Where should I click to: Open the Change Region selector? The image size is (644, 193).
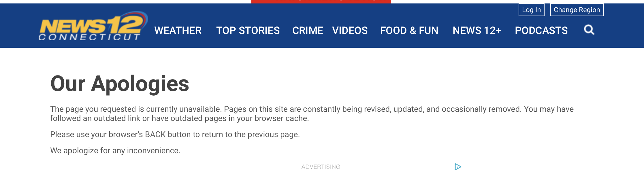pyautogui.click(x=577, y=10)
